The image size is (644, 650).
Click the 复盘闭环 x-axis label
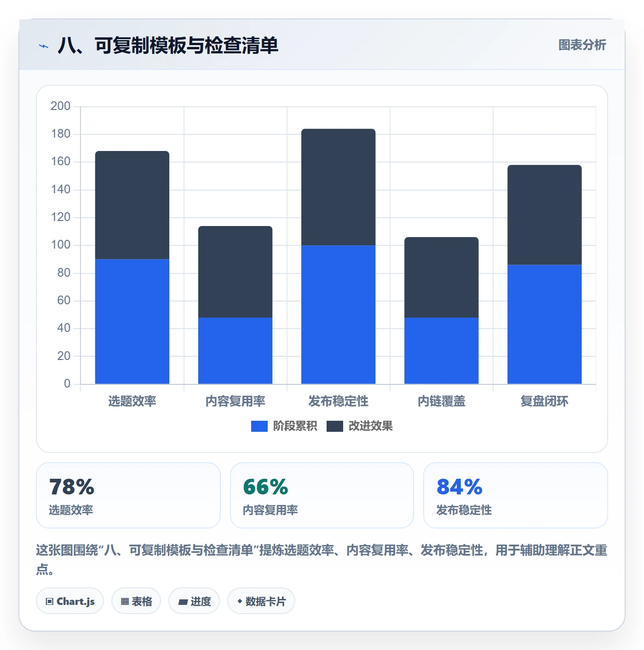544,401
